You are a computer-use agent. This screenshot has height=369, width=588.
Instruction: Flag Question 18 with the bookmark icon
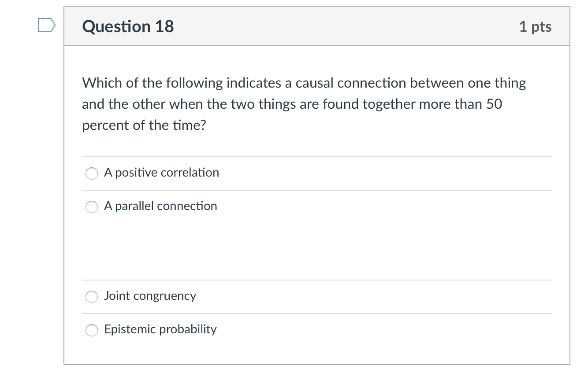(x=46, y=26)
